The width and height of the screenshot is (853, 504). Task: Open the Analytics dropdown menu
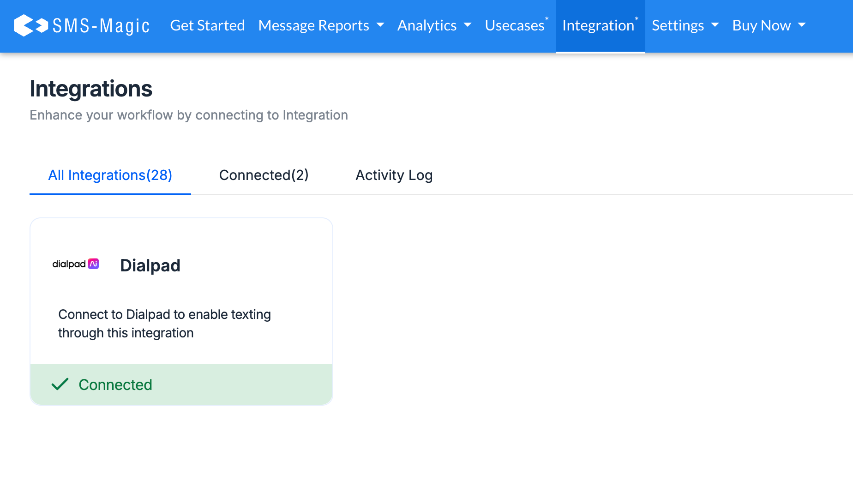[x=434, y=25]
